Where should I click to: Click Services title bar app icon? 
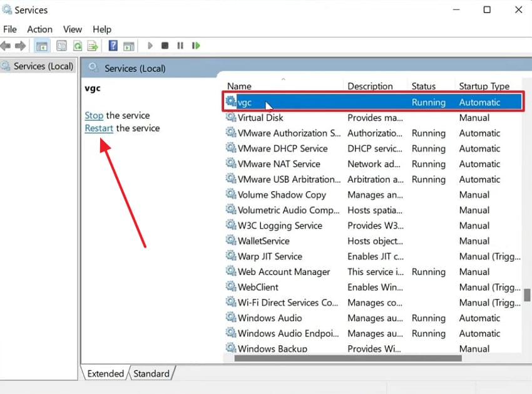click(7, 9)
